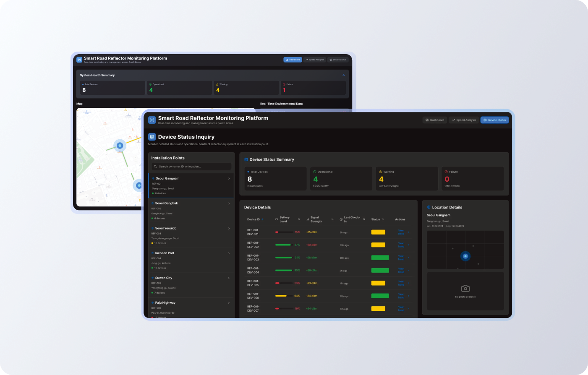The height and width of the screenshot is (375, 588).
Task: Expand the Incheon Port chevron
Action: [229, 253]
